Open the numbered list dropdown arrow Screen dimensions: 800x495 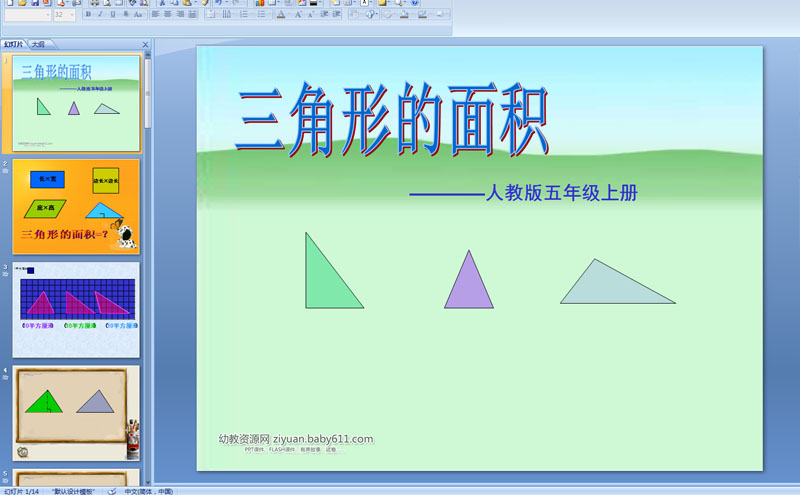tap(252, 14)
